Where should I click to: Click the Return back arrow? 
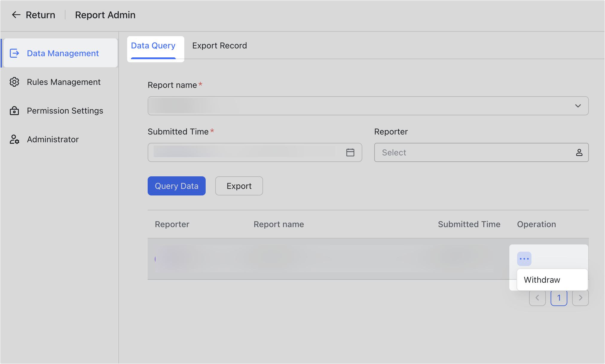[16, 15]
